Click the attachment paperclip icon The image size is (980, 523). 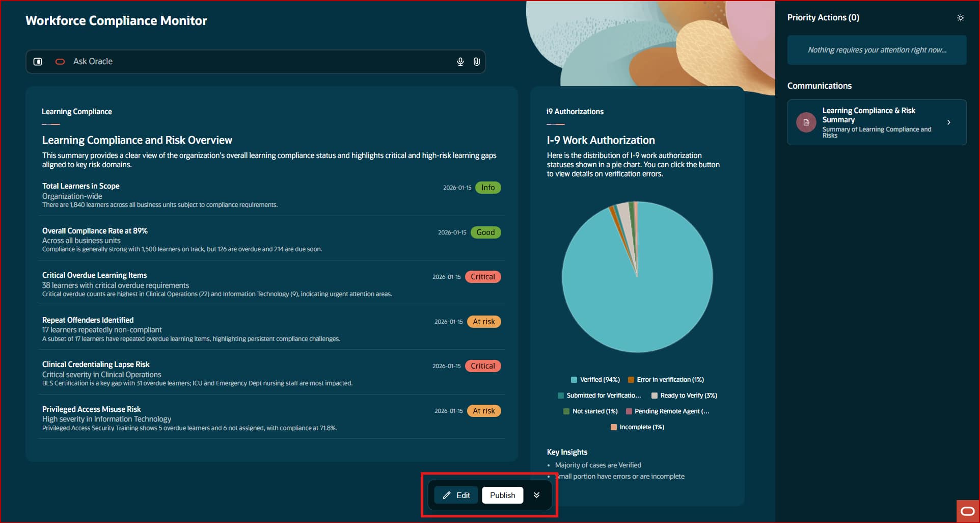click(476, 62)
